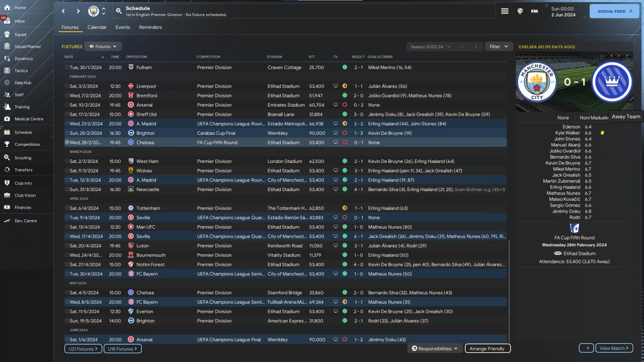Open the Home screen from the sidebar
This screenshot has height=362, width=644.
pos(20,8)
